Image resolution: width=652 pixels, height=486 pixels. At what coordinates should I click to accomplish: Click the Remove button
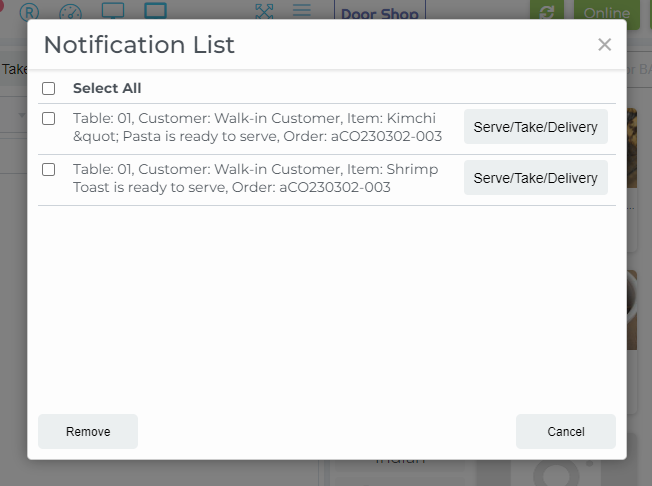pyautogui.click(x=88, y=432)
